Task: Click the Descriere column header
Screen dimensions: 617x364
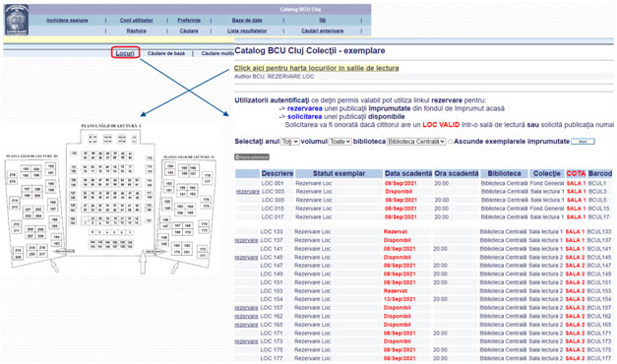Action: coord(278,173)
